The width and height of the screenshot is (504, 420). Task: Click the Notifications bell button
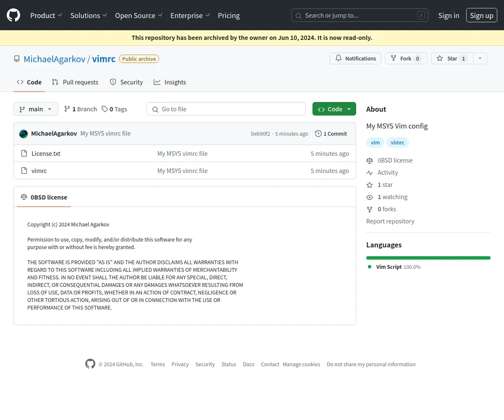355,58
